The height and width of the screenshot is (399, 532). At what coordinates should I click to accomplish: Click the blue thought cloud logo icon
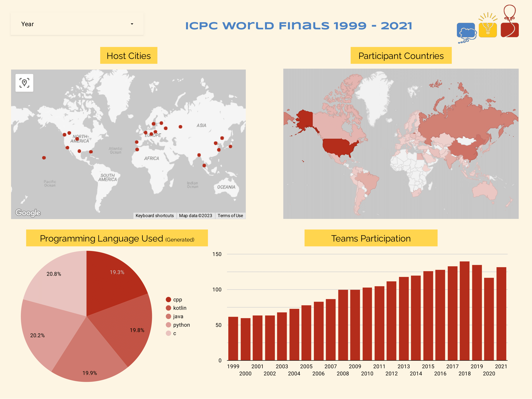point(467,33)
